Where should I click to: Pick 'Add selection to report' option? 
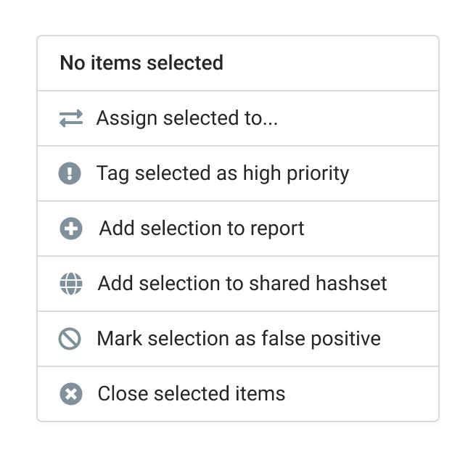[x=202, y=228]
